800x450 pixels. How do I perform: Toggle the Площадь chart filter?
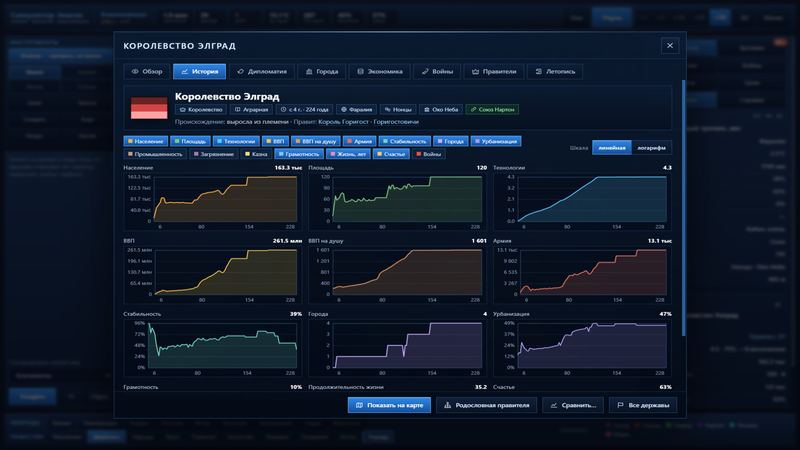pyautogui.click(x=190, y=141)
